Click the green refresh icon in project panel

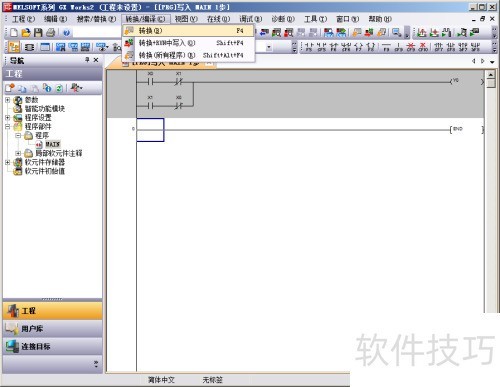59,88
